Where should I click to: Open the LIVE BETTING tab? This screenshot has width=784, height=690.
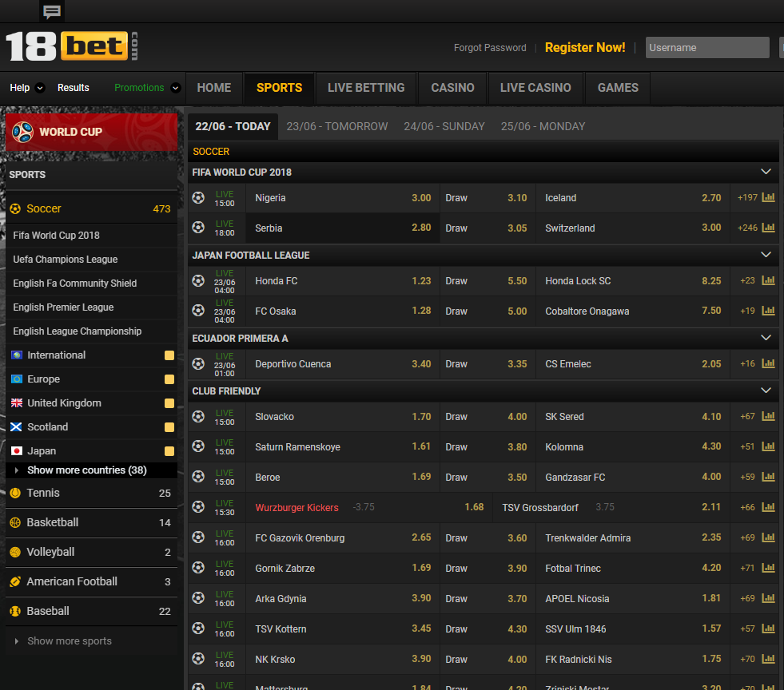click(366, 88)
